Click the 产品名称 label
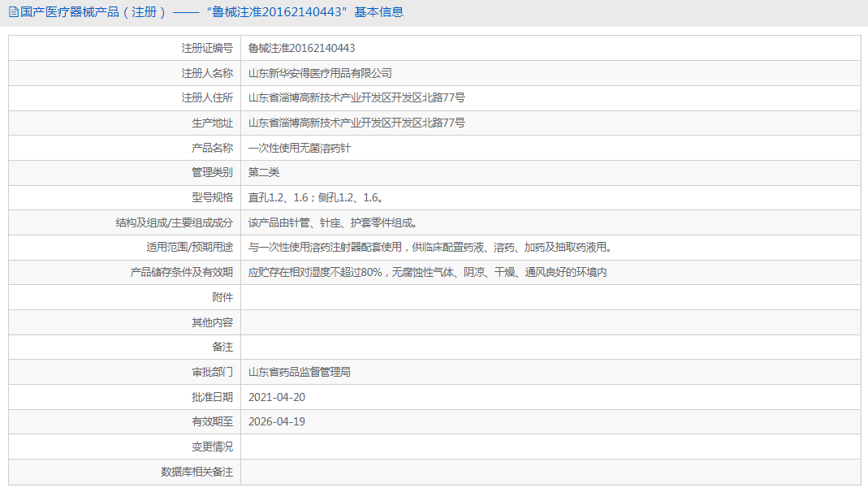Screen dimensions: 868x492 click(212, 148)
